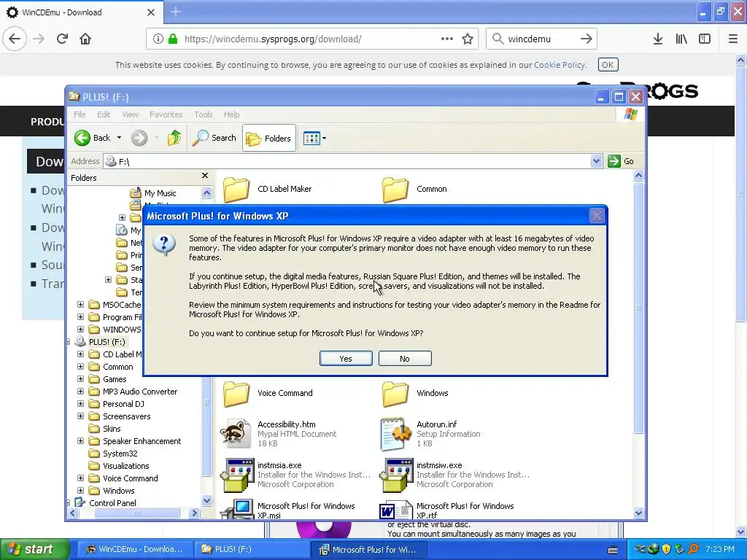This screenshot has height=560, width=747.
Task: Select the Visualizations folder in tree
Action: click(x=125, y=466)
